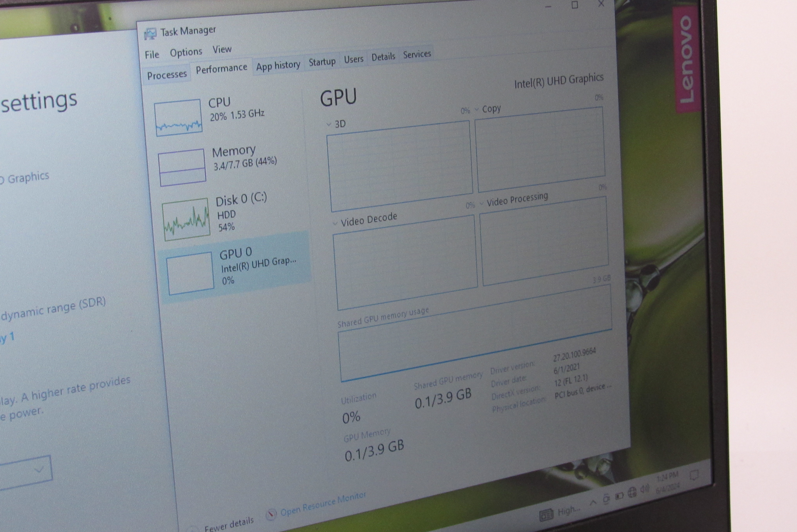Click the Video Decode usage graph

pyautogui.click(x=405, y=262)
